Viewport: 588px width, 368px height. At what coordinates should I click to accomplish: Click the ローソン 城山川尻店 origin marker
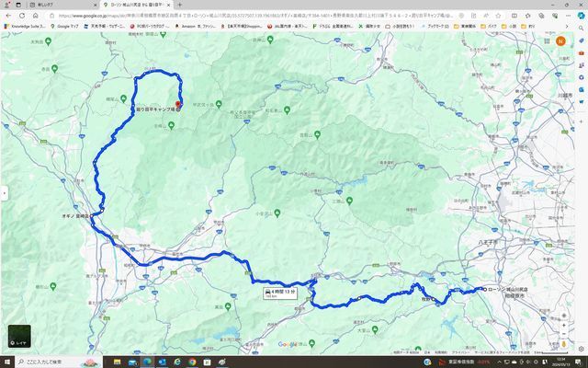click(x=480, y=290)
